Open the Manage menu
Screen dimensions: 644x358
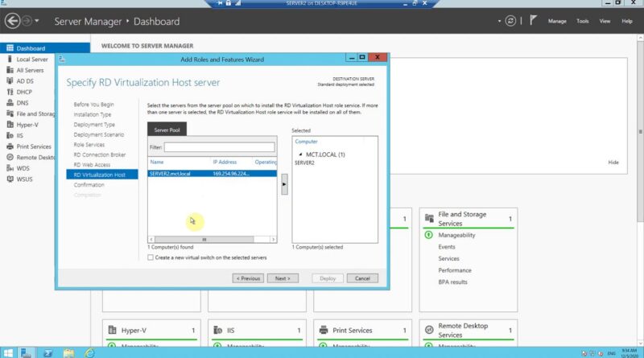557,21
